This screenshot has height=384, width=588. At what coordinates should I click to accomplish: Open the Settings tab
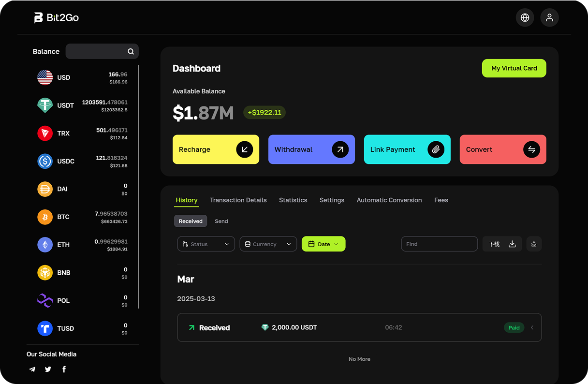(332, 200)
